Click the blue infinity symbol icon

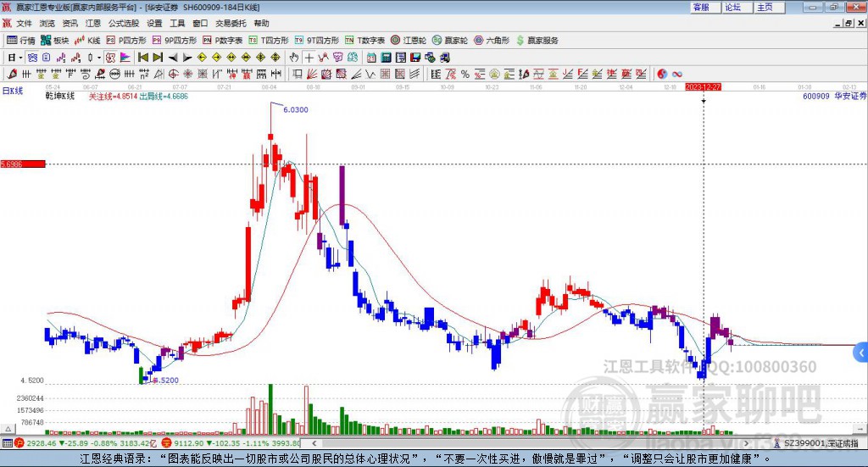pos(677,74)
